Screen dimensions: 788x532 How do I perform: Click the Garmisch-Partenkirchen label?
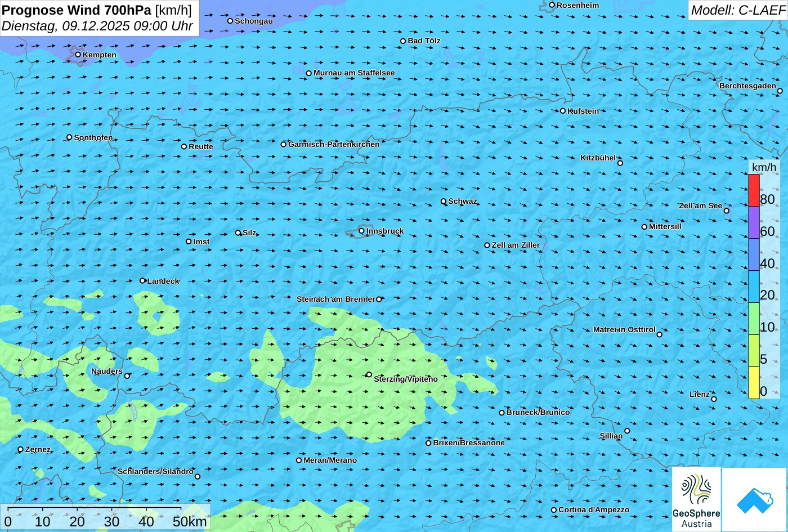[x=334, y=144]
